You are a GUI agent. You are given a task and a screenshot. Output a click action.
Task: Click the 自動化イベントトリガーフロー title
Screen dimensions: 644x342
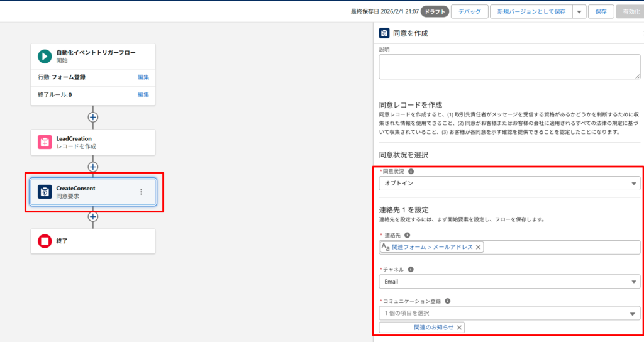(x=96, y=53)
